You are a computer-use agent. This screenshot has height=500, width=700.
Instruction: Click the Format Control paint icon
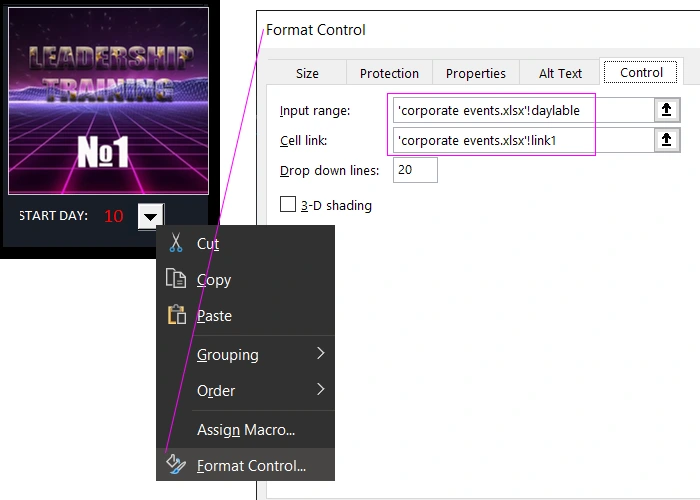click(176, 465)
